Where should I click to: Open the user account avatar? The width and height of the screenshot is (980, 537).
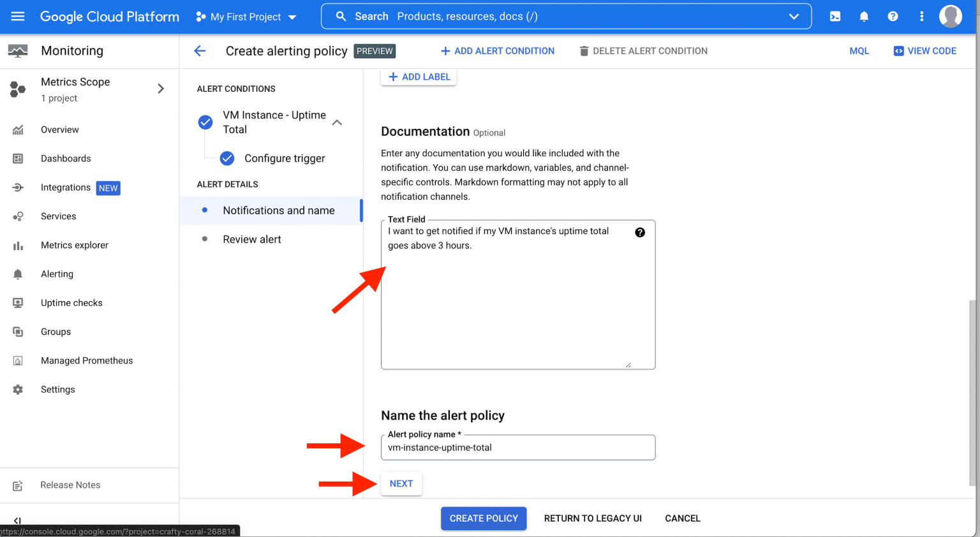click(x=950, y=17)
